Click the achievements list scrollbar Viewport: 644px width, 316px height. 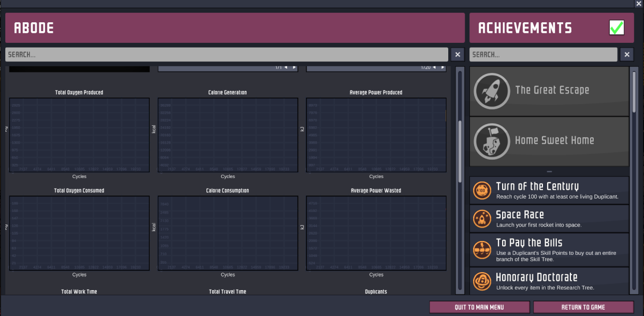click(x=634, y=92)
